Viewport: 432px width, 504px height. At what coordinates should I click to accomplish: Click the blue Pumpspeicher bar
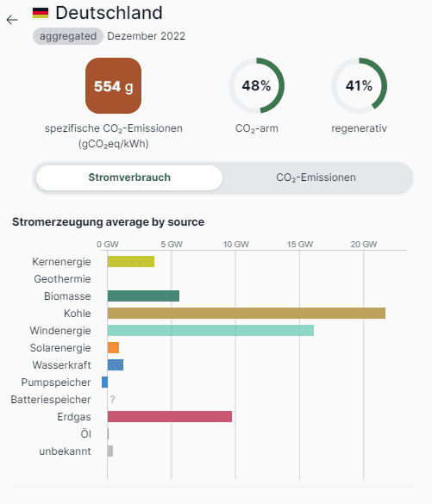point(104,383)
